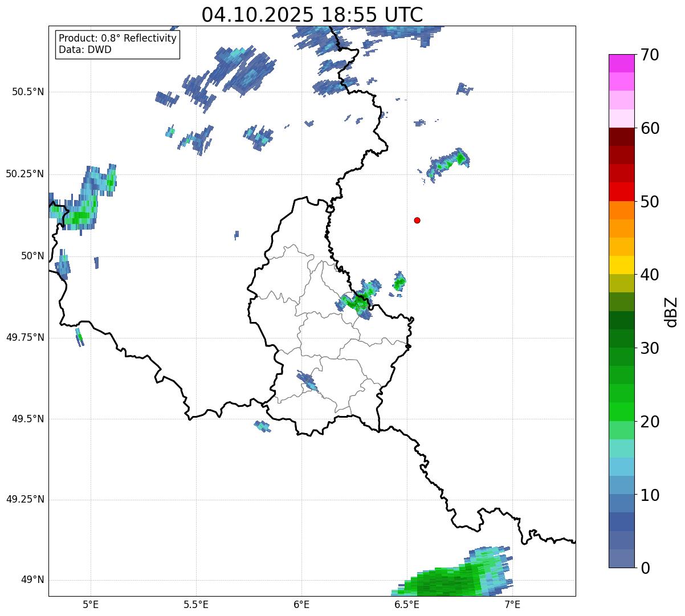Click the 5°E longitude label

coord(91,605)
